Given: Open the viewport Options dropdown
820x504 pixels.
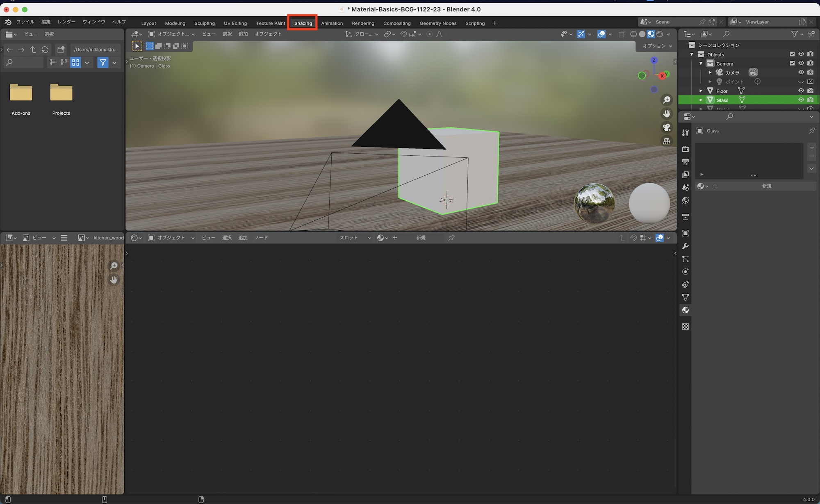Looking at the screenshot, I should [x=657, y=46].
